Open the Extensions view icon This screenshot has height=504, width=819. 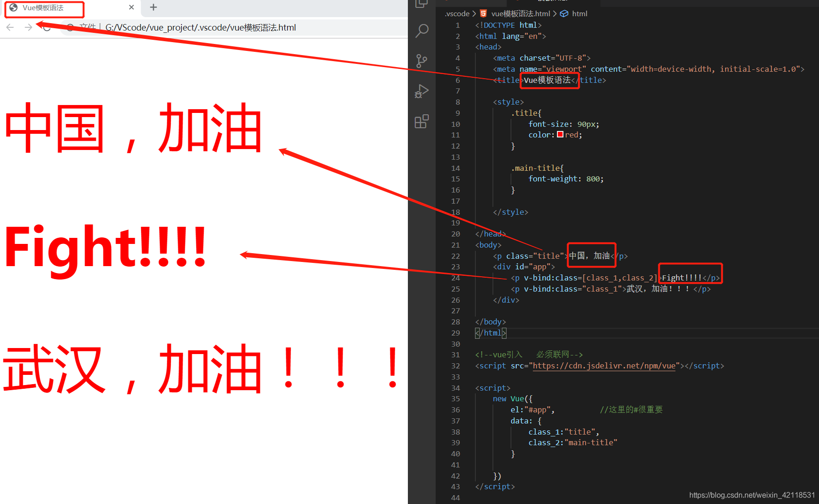click(422, 121)
